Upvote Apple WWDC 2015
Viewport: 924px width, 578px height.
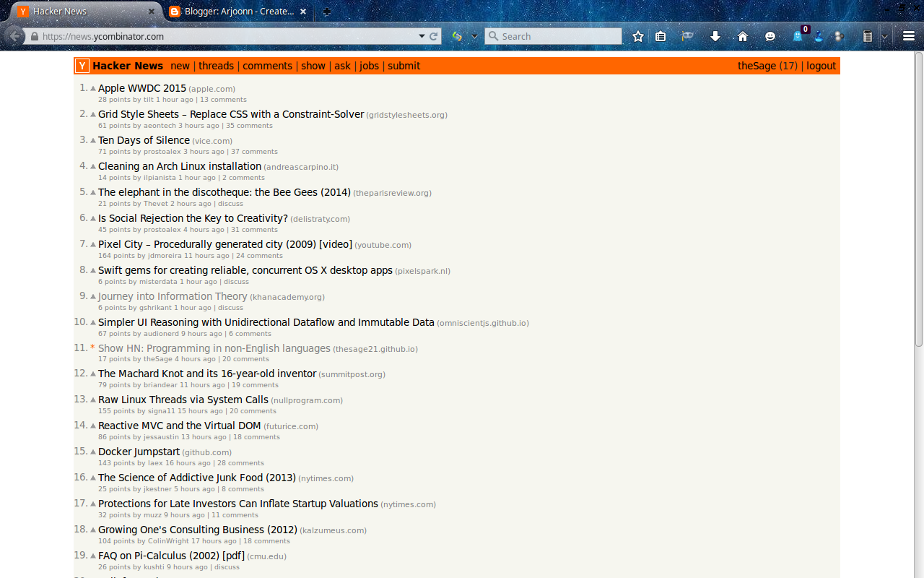point(93,88)
